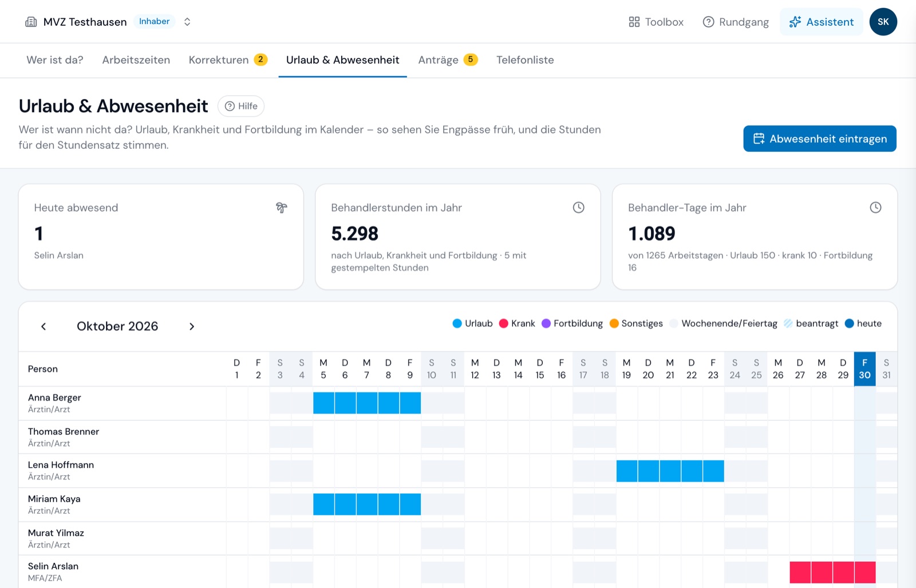Image resolution: width=916 pixels, height=588 pixels.
Task: Switch to the Arbeitszeiten tab
Action: pyautogui.click(x=136, y=60)
